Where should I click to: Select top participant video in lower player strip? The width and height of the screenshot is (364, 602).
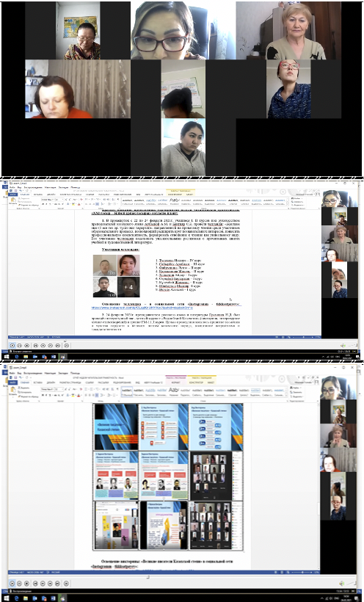334,388
